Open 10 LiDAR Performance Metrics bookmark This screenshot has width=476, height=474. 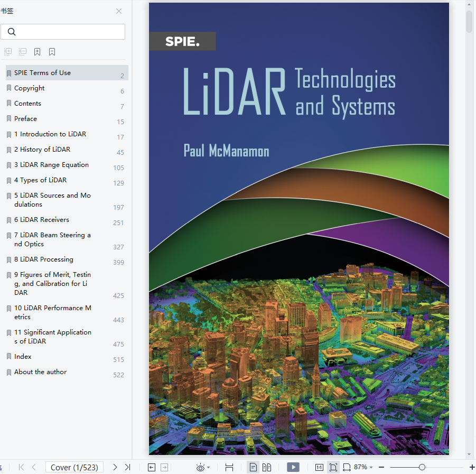67,312
